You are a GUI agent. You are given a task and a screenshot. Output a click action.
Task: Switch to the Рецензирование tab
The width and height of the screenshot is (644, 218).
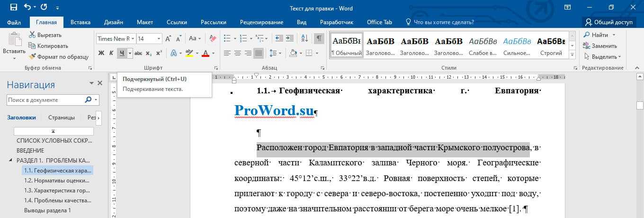(x=261, y=22)
